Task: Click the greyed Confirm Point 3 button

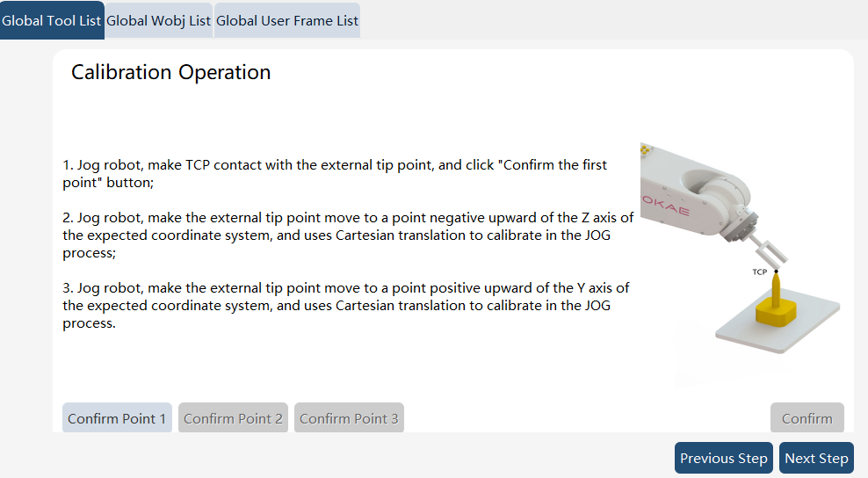Action: pyautogui.click(x=349, y=418)
